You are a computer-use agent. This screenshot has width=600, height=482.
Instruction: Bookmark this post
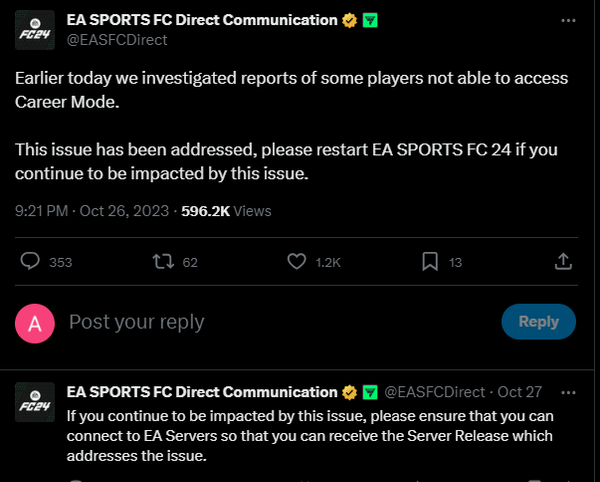[429, 262]
